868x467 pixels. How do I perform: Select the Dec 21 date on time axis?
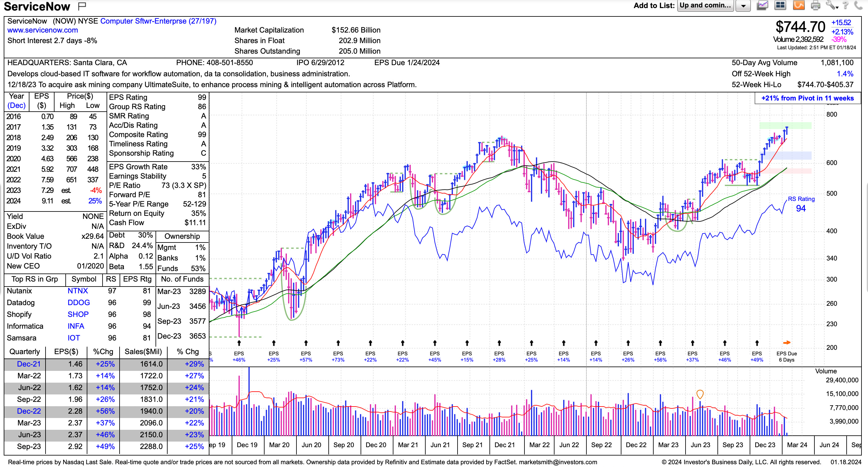click(x=504, y=445)
